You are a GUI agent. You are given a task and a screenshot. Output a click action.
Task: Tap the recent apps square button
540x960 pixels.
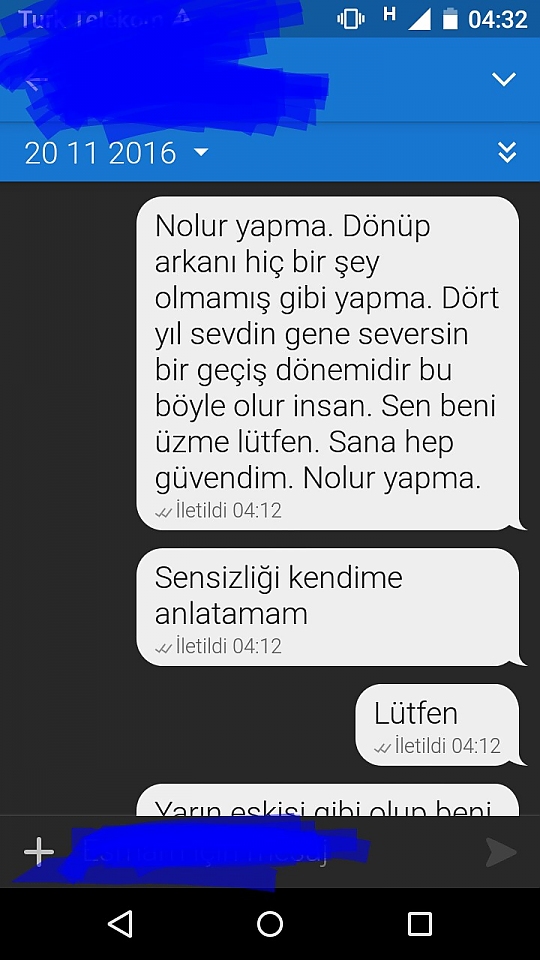419,923
